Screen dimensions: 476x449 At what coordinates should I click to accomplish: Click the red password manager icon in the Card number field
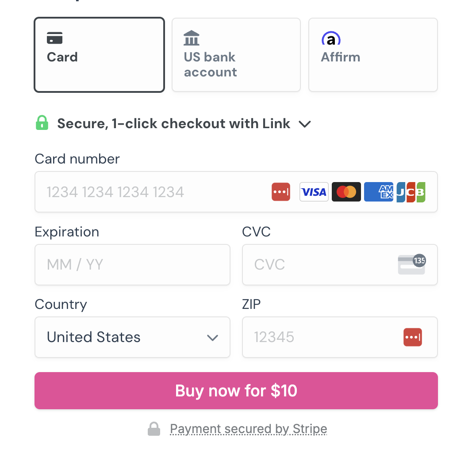[281, 192]
